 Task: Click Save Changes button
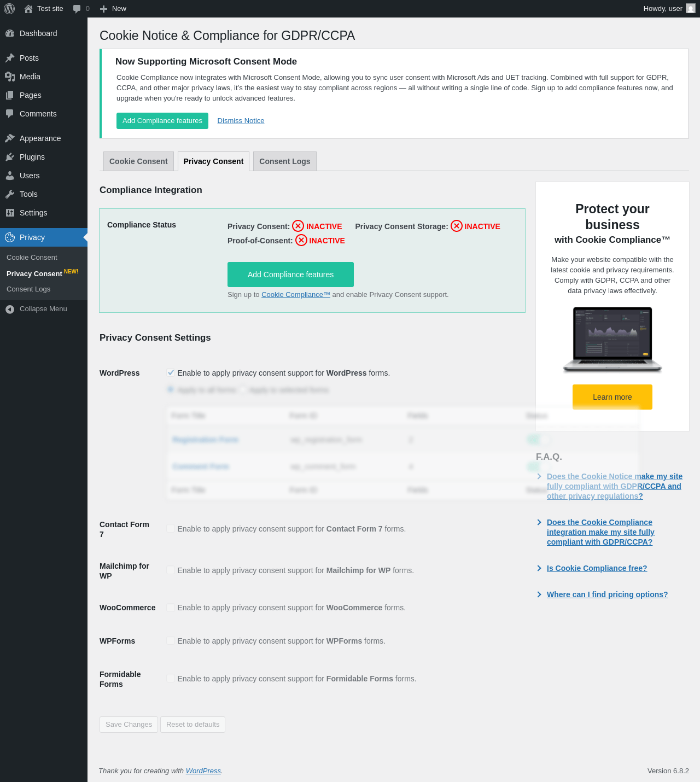129,725
